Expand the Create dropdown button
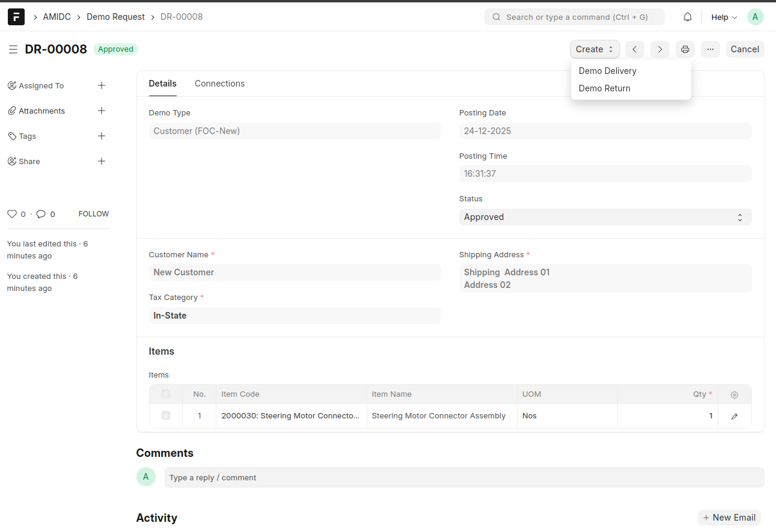776x532 pixels. (x=594, y=49)
